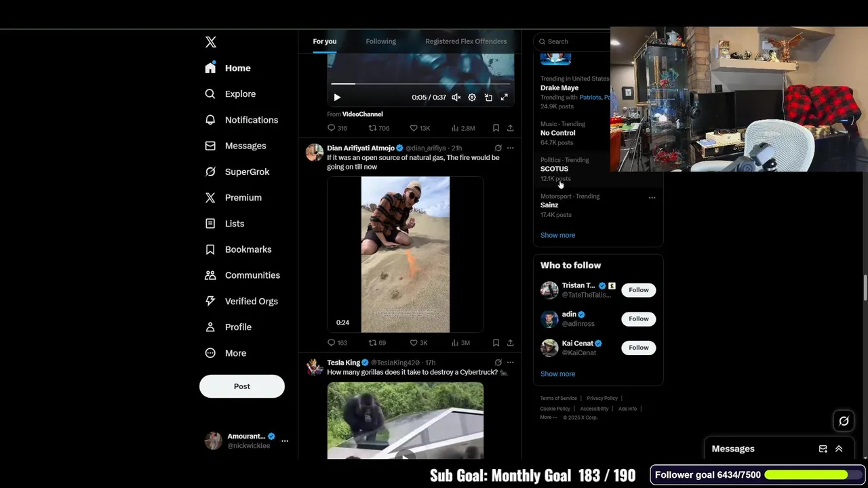Switch to the For you tab
This screenshot has width=868, height=488.
(325, 41)
